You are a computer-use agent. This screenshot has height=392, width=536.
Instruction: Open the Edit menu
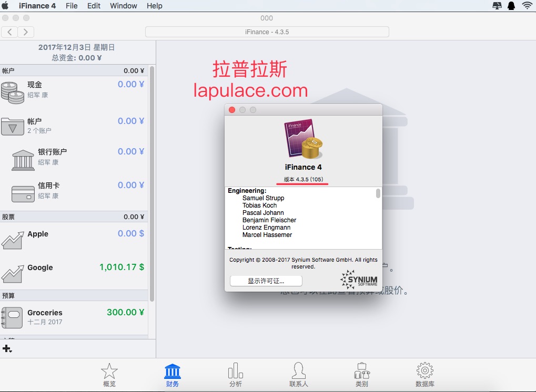(94, 6)
